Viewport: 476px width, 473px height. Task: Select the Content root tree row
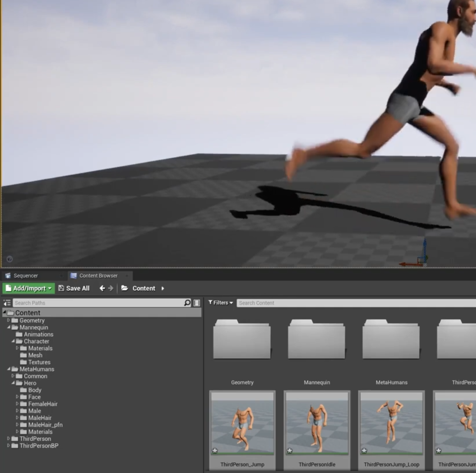(102, 312)
